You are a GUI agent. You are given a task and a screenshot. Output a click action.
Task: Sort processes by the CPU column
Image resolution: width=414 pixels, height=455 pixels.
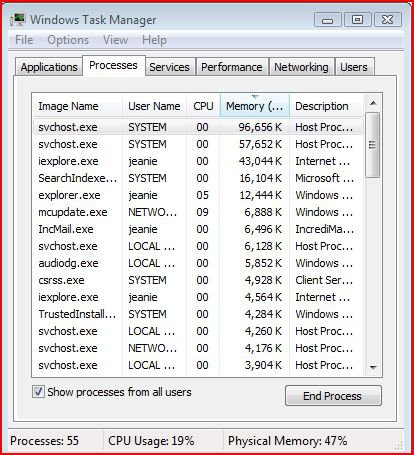[x=203, y=106]
